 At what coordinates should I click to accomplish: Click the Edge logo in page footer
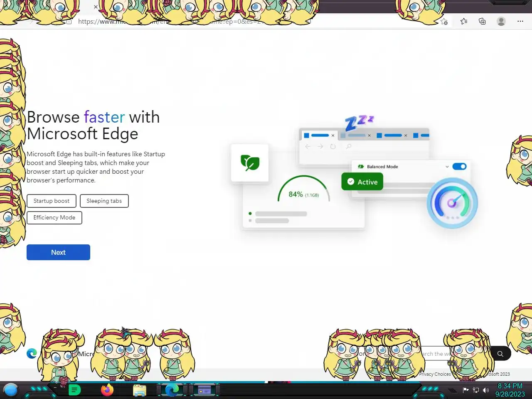[x=32, y=354]
